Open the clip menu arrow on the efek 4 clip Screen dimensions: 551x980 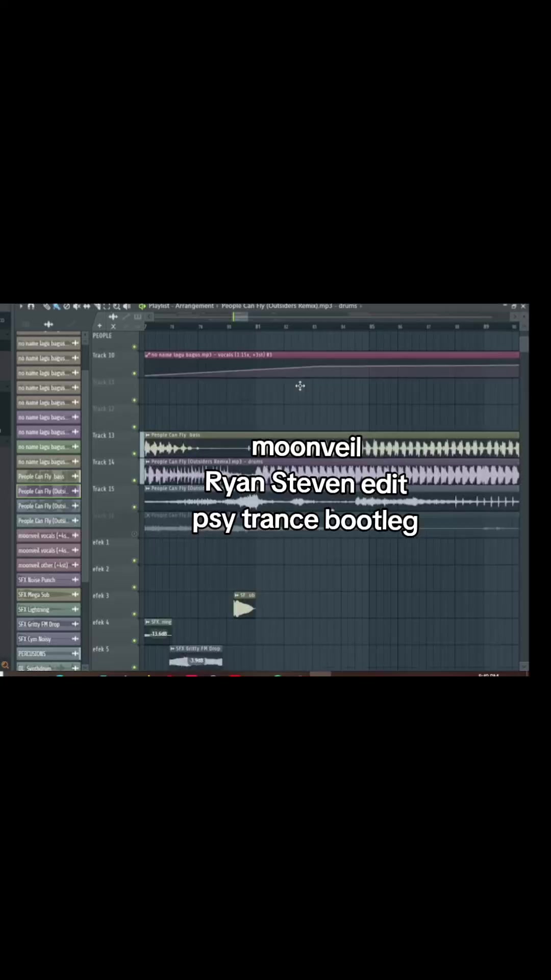pyautogui.click(x=147, y=622)
